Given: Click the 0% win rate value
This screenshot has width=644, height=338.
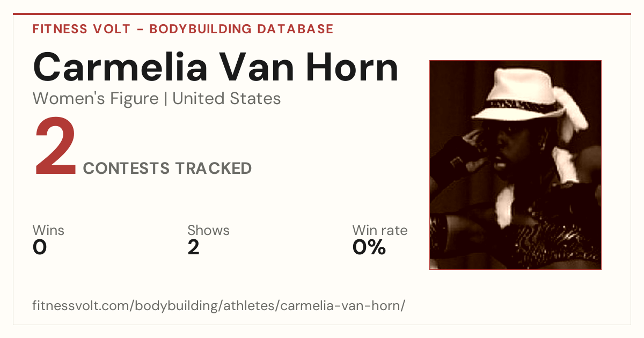Looking at the screenshot, I should [369, 247].
